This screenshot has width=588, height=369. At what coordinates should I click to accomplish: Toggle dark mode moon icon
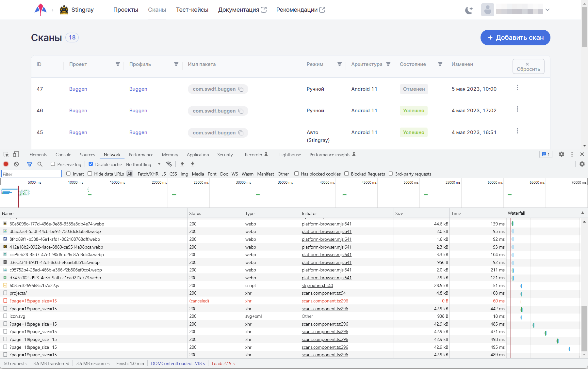tap(469, 10)
